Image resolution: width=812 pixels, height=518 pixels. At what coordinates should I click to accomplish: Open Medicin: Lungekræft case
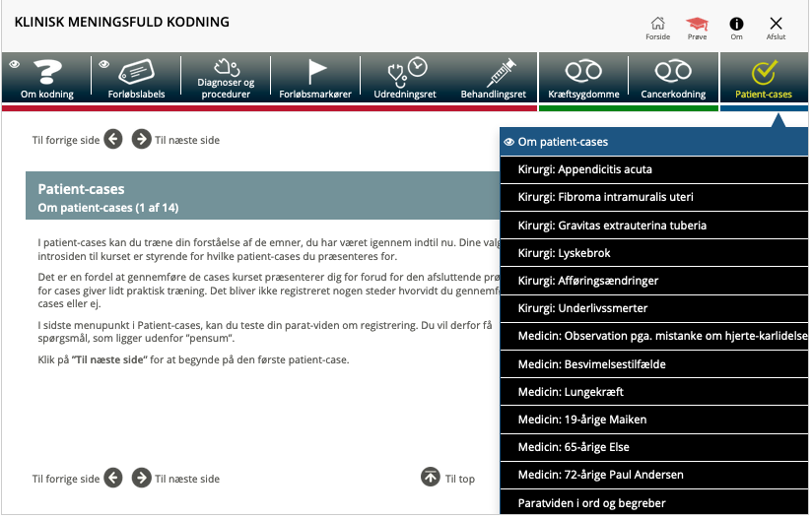tap(654, 392)
